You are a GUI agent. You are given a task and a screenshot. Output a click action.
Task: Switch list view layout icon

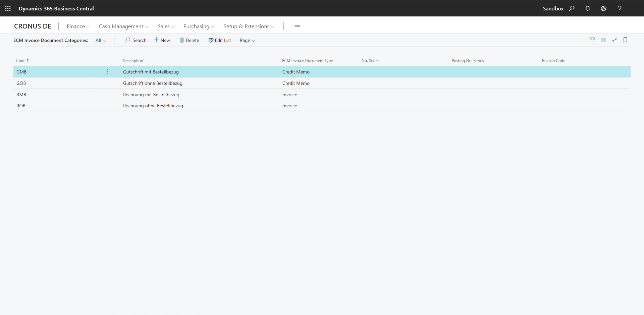(x=603, y=40)
